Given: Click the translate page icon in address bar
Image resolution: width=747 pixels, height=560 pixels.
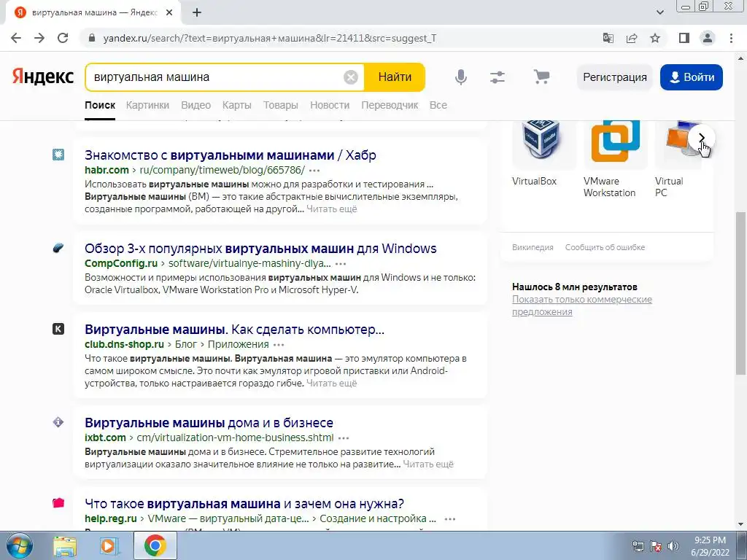Looking at the screenshot, I should click(x=608, y=38).
